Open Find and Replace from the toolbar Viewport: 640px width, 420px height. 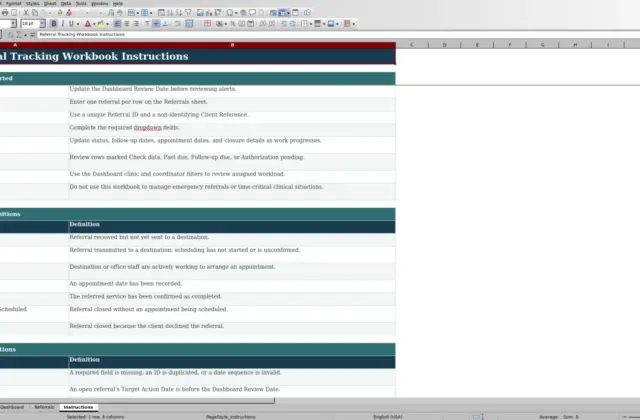tap(111, 13)
